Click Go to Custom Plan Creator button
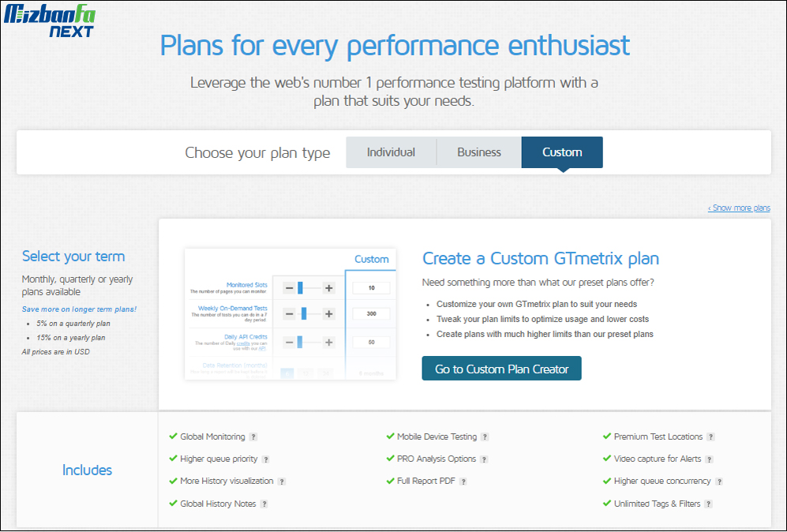This screenshot has height=532, width=787. pos(501,369)
